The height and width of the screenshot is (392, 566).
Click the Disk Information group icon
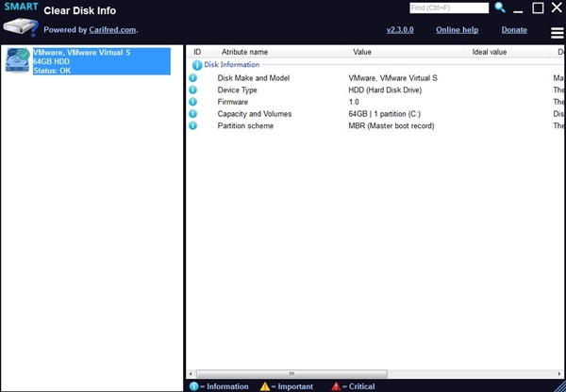click(197, 65)
